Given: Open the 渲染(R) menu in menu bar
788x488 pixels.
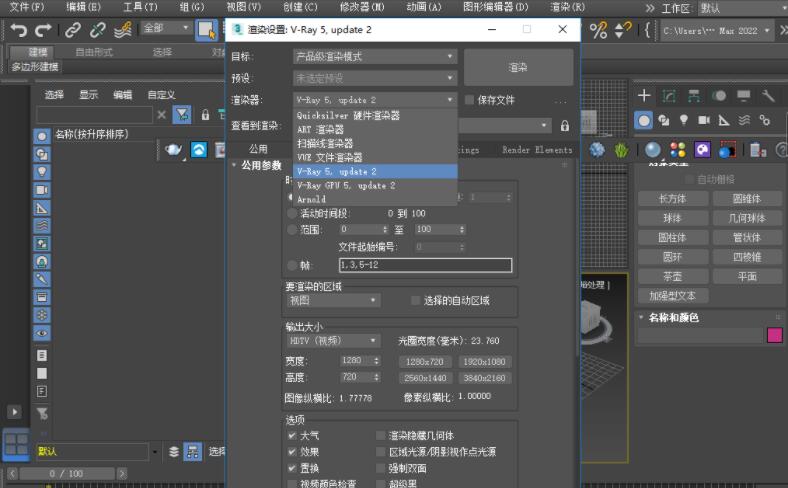Looking at the screenshot, I should [567, 7].
